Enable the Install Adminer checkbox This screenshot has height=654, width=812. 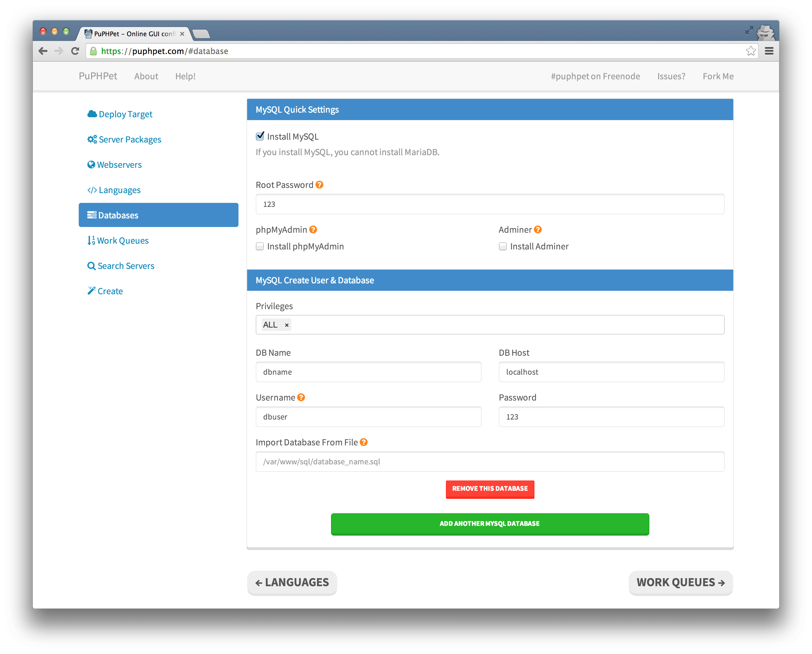click(503, 246)
